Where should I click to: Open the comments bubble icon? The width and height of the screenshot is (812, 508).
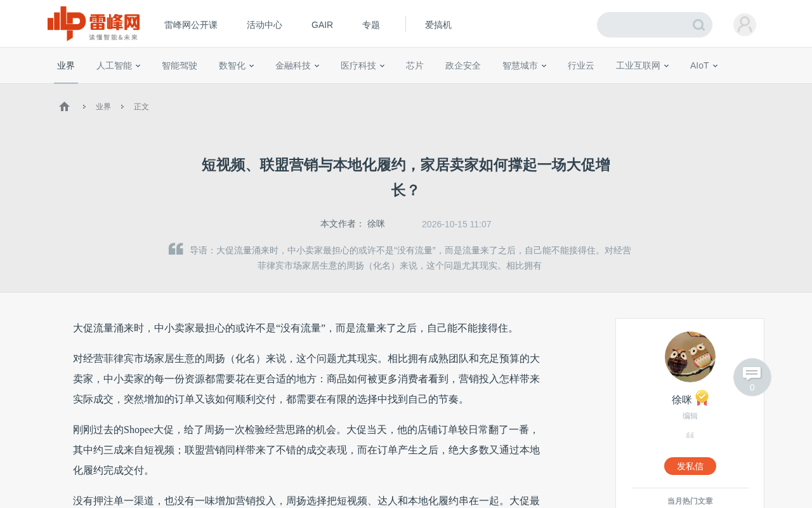(x=752, y=377)
